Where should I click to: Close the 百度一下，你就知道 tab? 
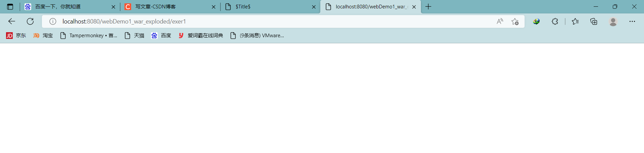113,7
